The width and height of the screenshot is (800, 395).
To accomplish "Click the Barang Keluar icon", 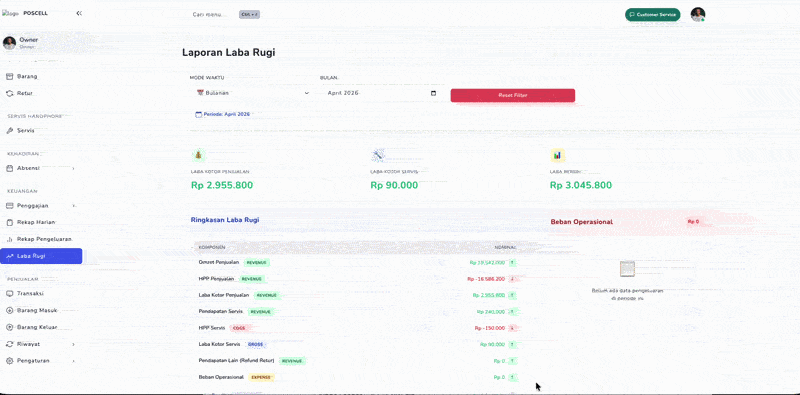I will (9, 327).
